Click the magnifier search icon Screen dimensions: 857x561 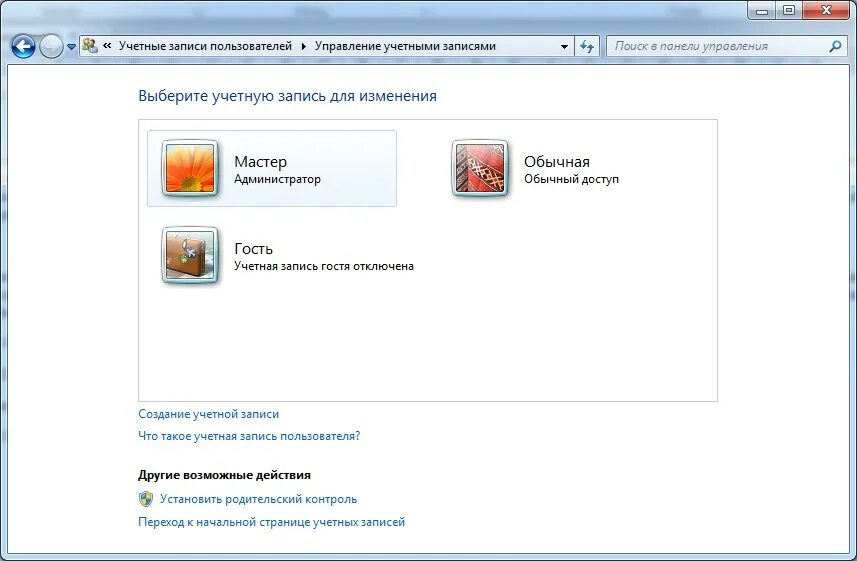835,46
